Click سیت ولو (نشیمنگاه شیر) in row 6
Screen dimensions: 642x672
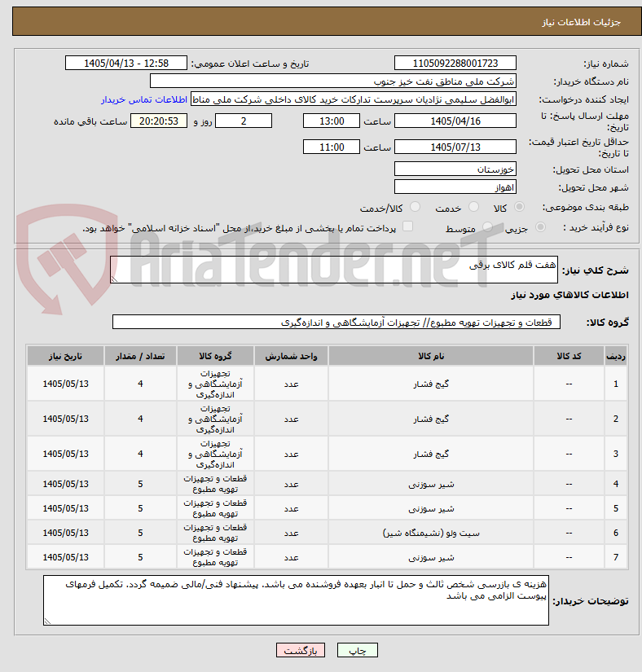(431, 534)
